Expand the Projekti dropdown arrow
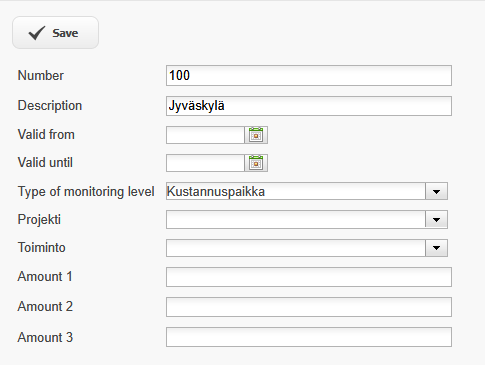 tap(436, 220)
